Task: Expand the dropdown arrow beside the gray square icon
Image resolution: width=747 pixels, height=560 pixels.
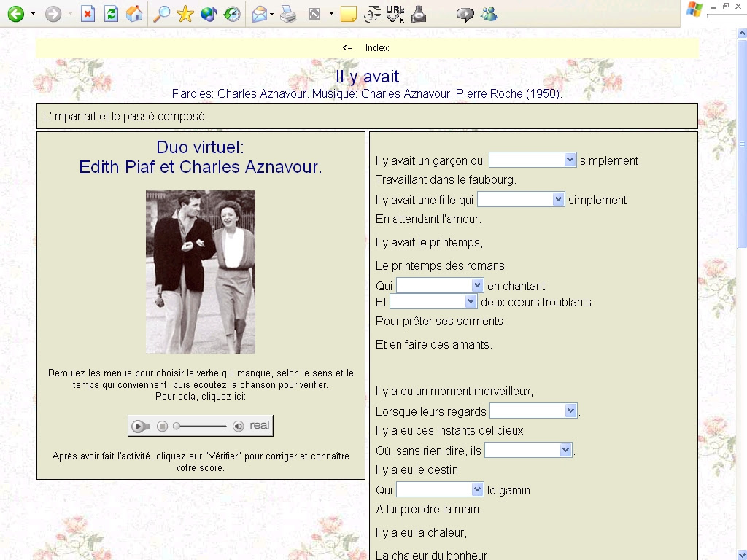Action: pos(331,14)
